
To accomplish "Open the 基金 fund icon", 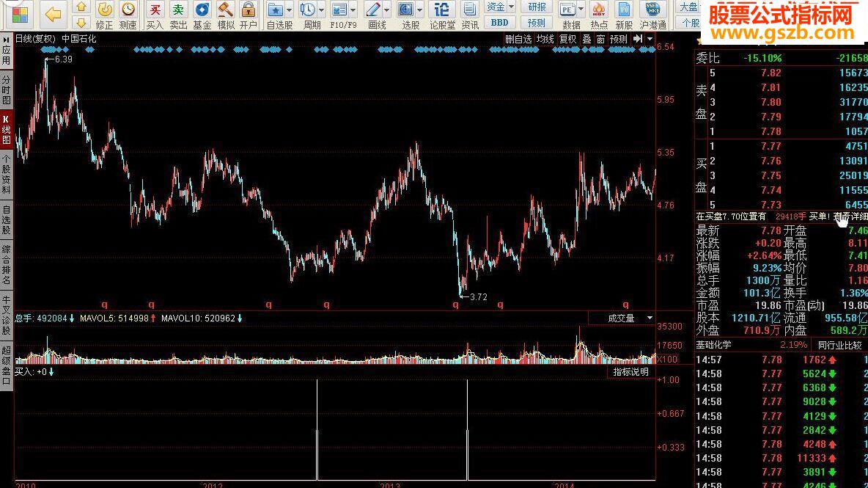I will click(202, 10).
